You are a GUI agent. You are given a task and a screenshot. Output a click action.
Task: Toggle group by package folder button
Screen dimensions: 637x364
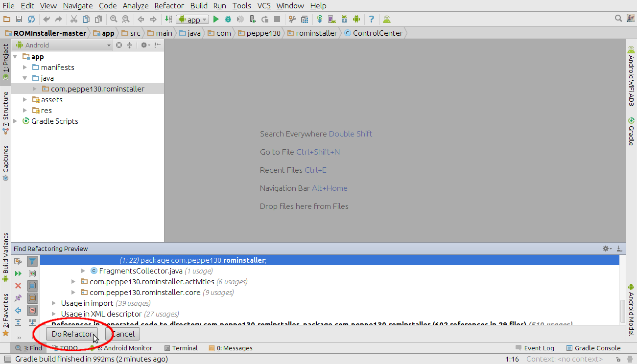point(32,298)
